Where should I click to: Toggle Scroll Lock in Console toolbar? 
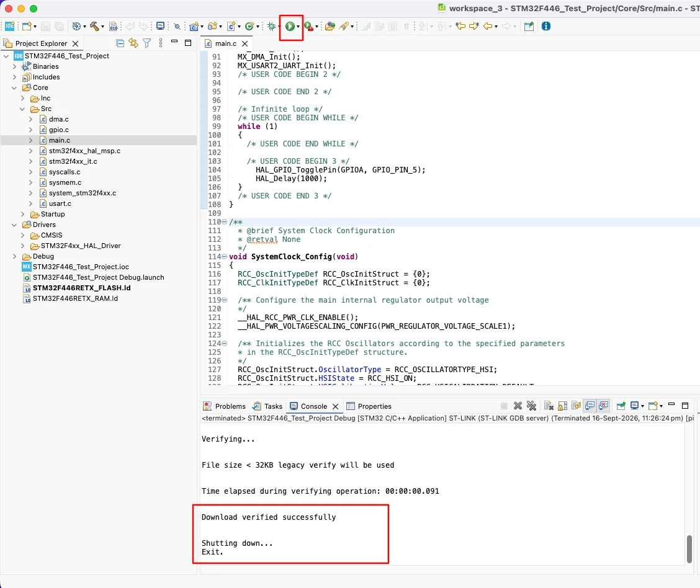[562, 406]
